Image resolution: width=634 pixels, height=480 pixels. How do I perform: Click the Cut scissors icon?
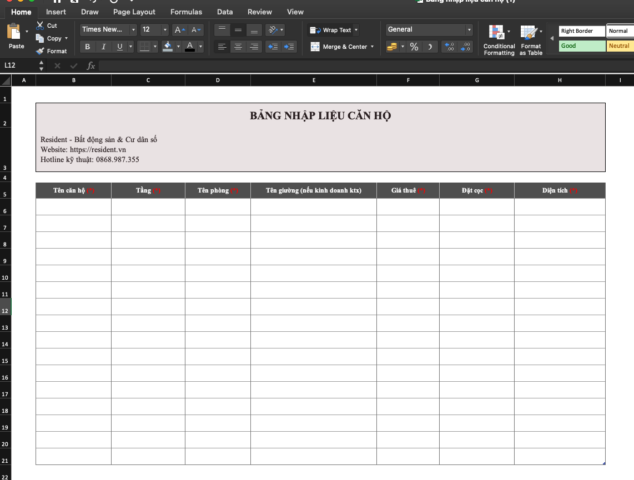[x=39, y=25]
